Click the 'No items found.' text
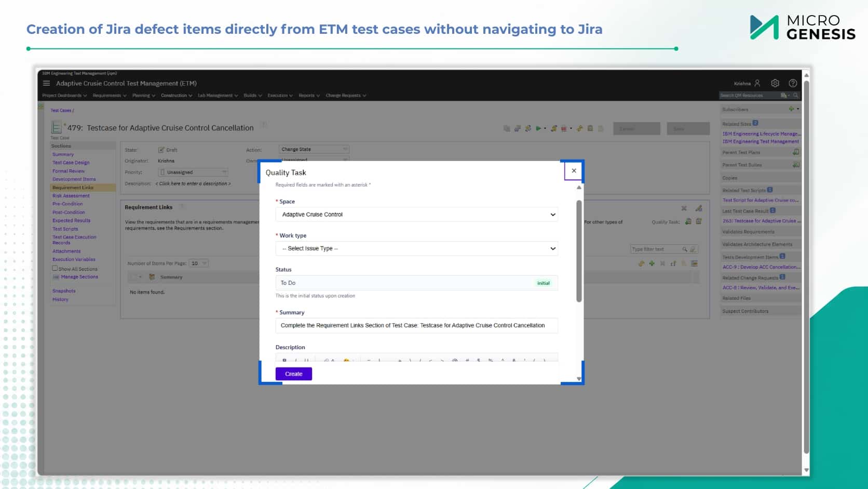Screen dimensions: 868x489 click(x=147, y=292)
